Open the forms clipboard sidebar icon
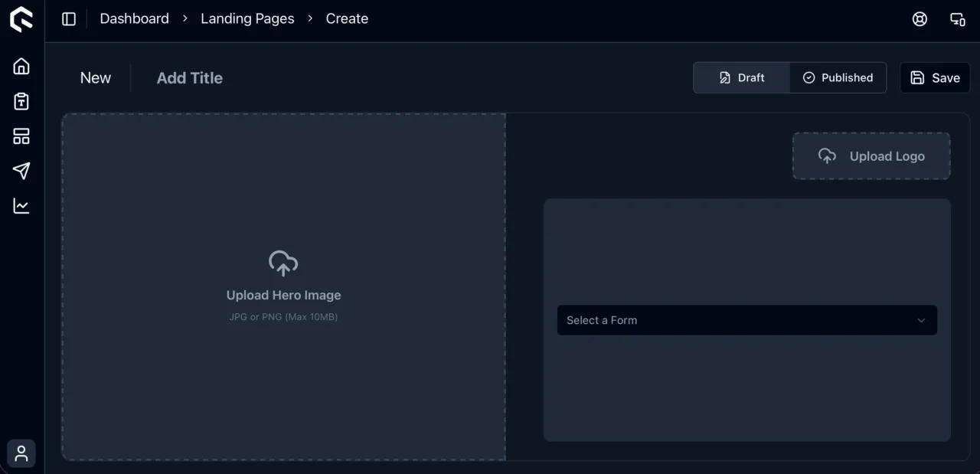980x474 pixels. point(21,101)
